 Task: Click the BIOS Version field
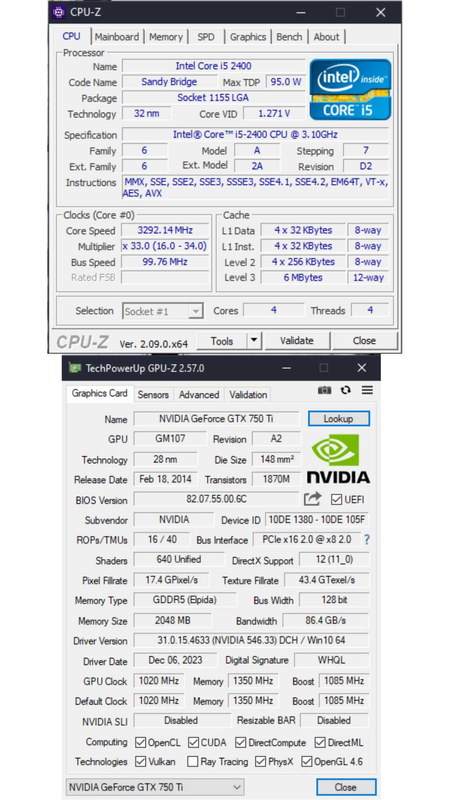[216, 499]
